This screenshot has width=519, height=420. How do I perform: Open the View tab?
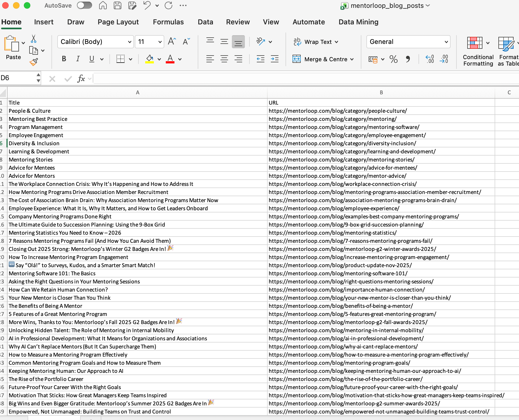click(x=271, y=22)
